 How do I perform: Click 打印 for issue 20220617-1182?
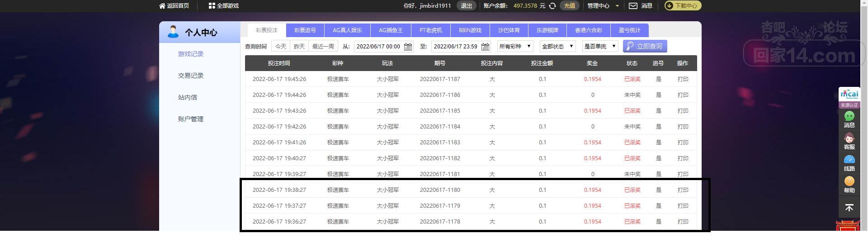pos(683,158)
